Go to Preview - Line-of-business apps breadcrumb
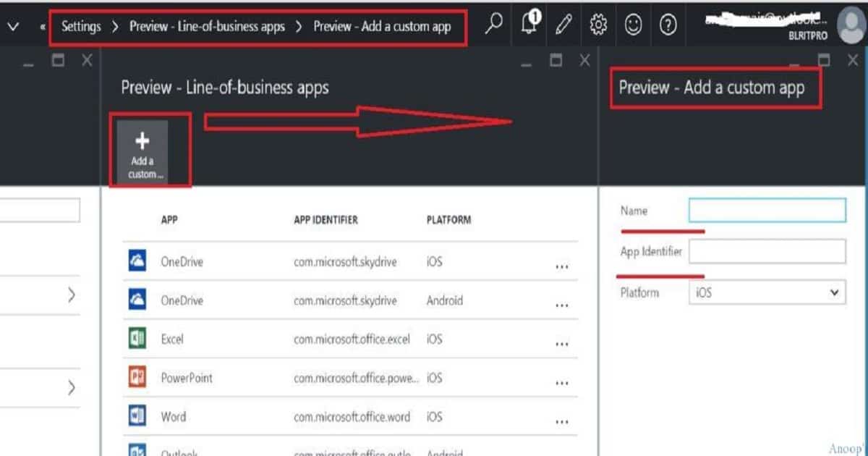This screenshot has width=868, height=456. coord(207,27)
